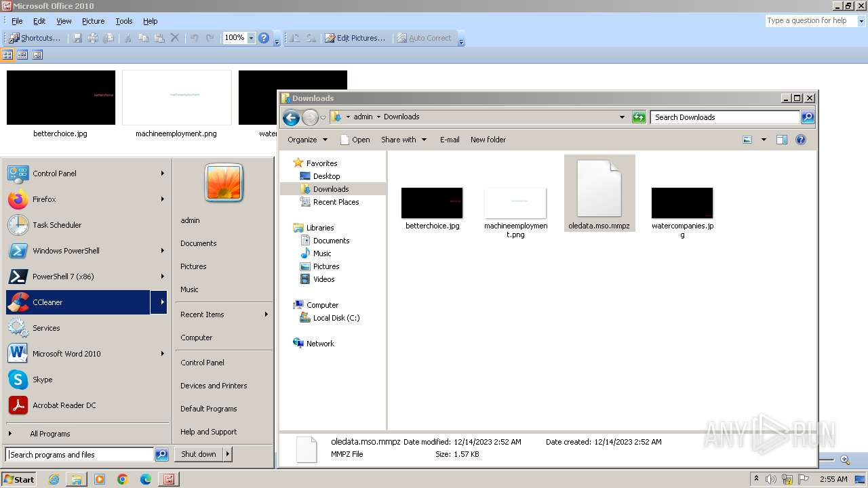Image resolution: width=868 pixels, height=488 pixels.
Task: Toggle the preview pane
Action: point(782,140)
